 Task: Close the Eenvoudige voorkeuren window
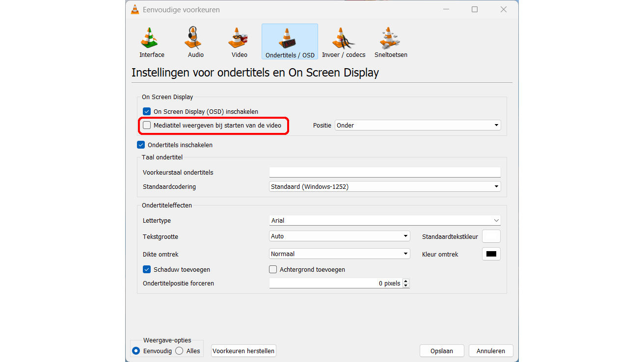click(x=504, y=9)
